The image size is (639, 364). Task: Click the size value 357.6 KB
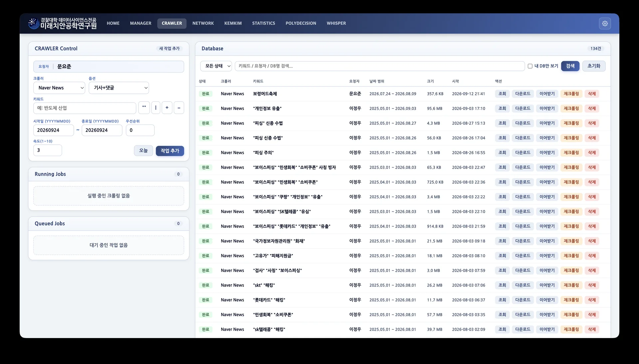[435, 94]
